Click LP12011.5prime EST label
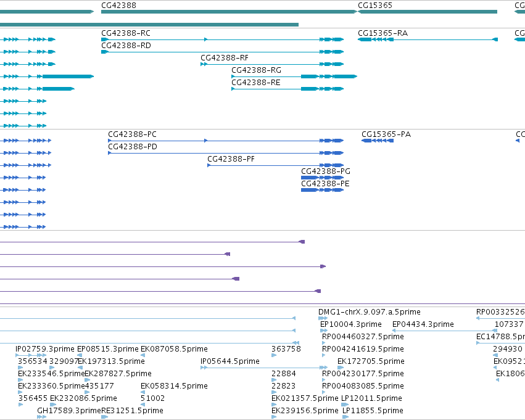Screen dimensions: 525x420 click(371, 398)
